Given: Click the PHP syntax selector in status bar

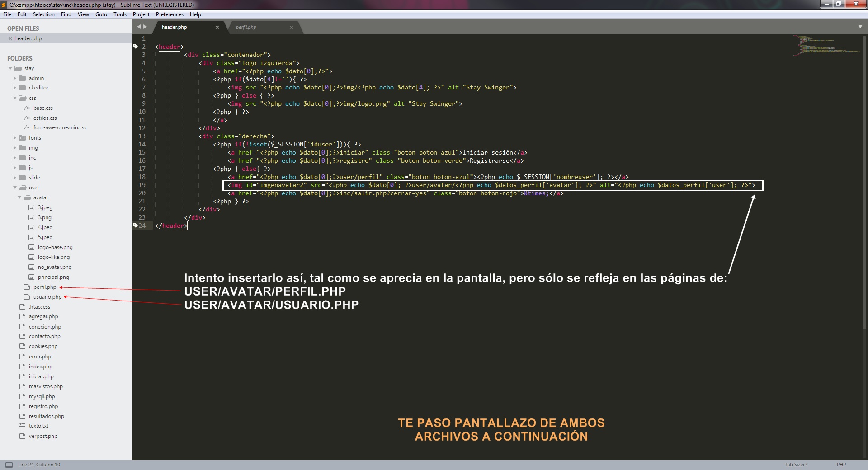Looking at the screenshot, I should tap(841, 465).
